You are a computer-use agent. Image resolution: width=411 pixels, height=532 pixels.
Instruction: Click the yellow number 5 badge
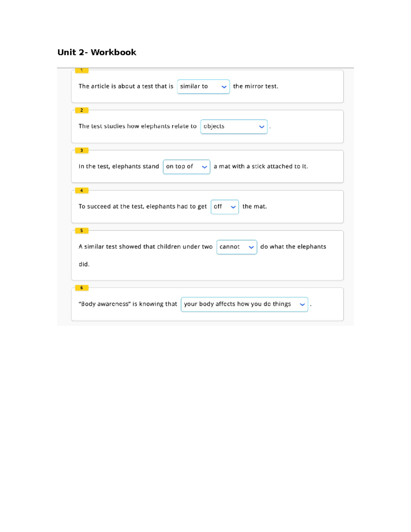click(82, 231)
